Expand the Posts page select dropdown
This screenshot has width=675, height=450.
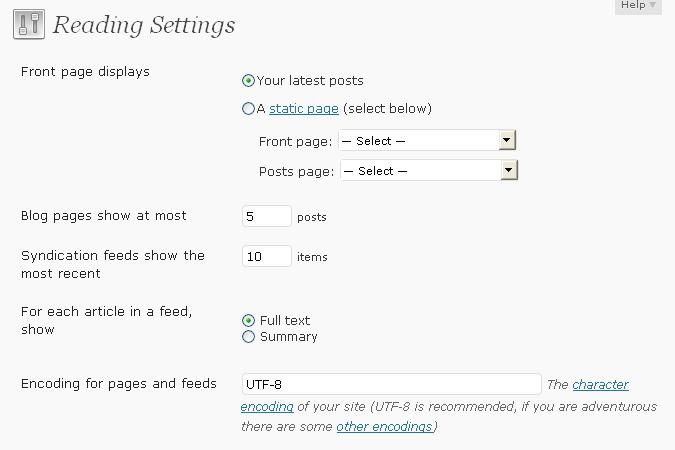(x=429, y=171)
